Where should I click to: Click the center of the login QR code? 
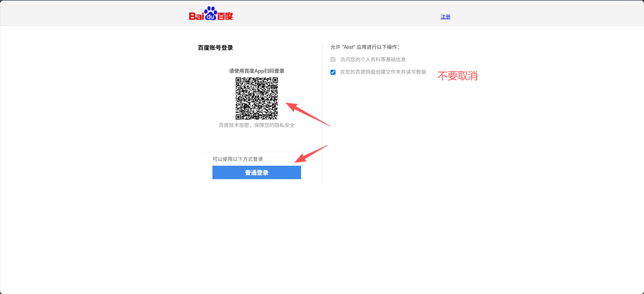click(x=257, y=98)
